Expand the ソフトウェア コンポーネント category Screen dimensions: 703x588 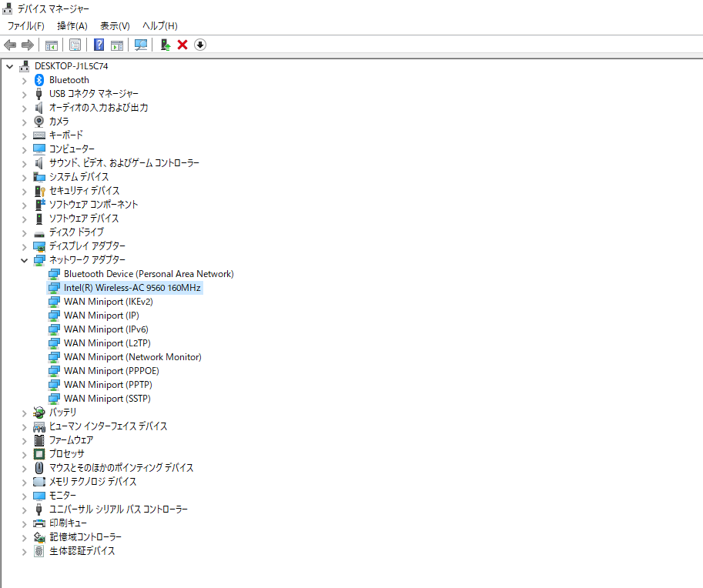24,205
